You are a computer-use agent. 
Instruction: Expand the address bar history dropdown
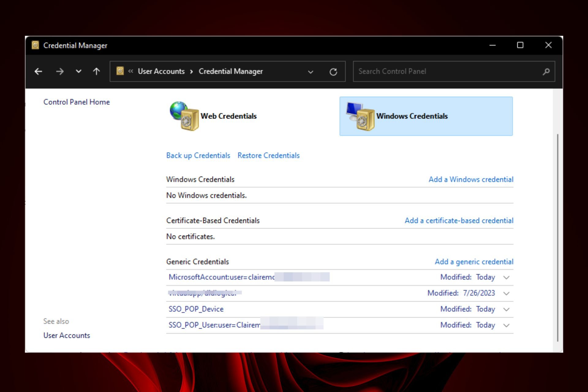point(311,72)
